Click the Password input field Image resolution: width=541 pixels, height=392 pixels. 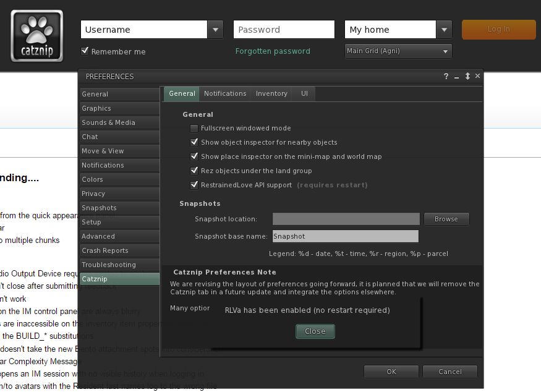coord(283,30)
